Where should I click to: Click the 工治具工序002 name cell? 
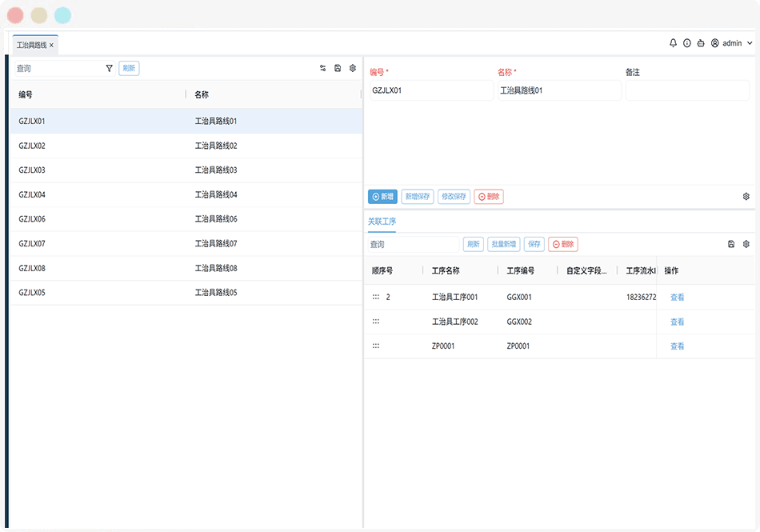click(x=454, y=322)
